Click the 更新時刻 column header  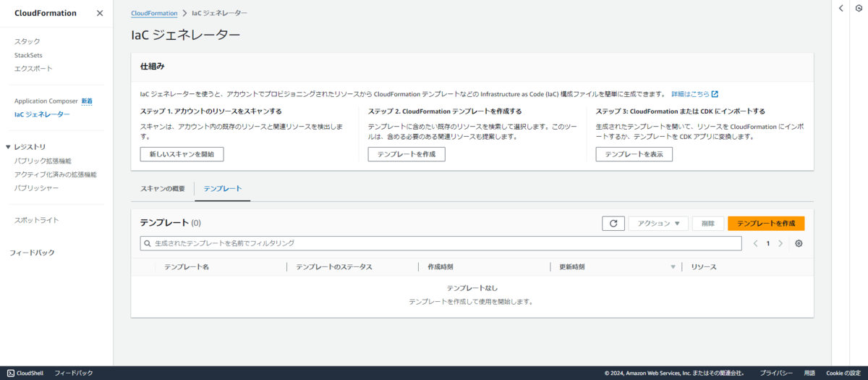[x=572, y=267]
